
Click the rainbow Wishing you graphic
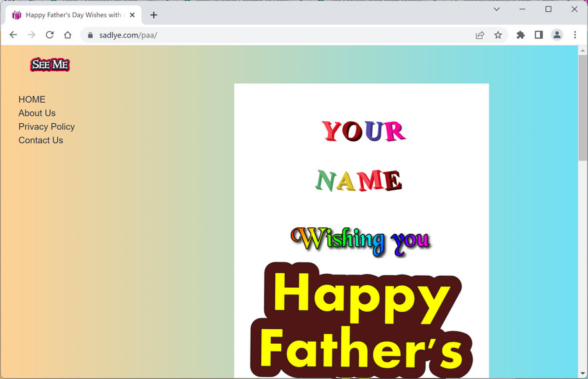361,242
